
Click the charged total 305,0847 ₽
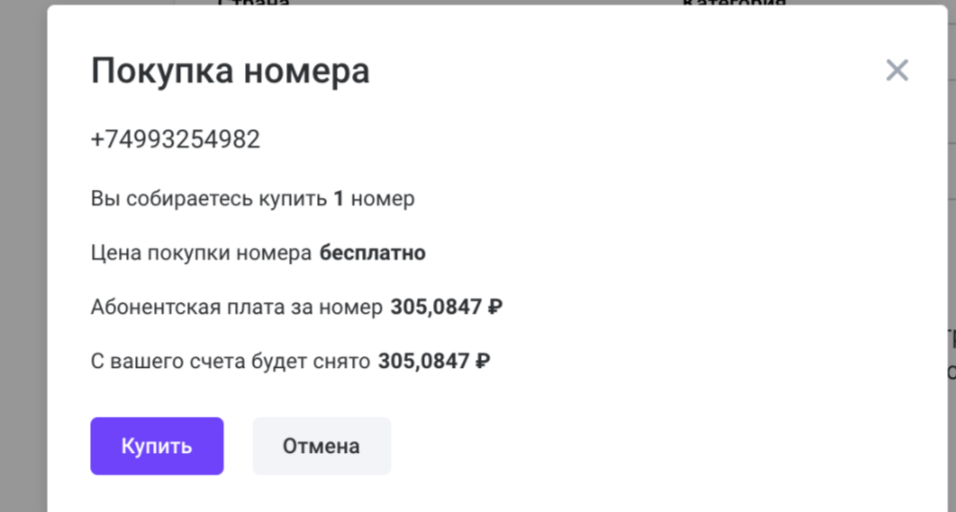(434, 361)
